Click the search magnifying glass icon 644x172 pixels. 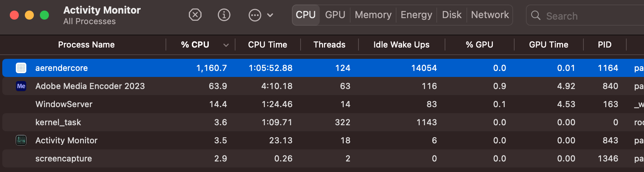(536, 15)
